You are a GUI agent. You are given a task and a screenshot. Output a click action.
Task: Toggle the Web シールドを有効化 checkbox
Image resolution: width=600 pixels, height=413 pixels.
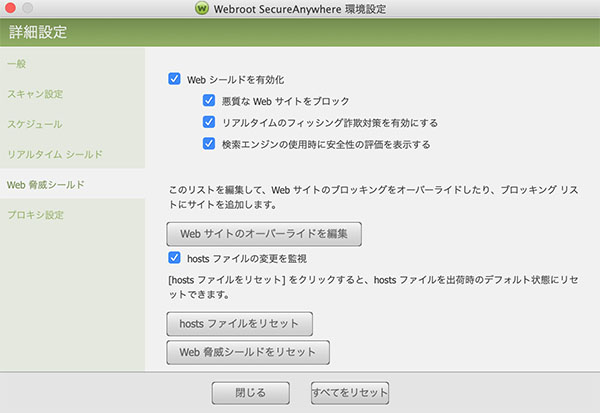(x=174, y=79)
